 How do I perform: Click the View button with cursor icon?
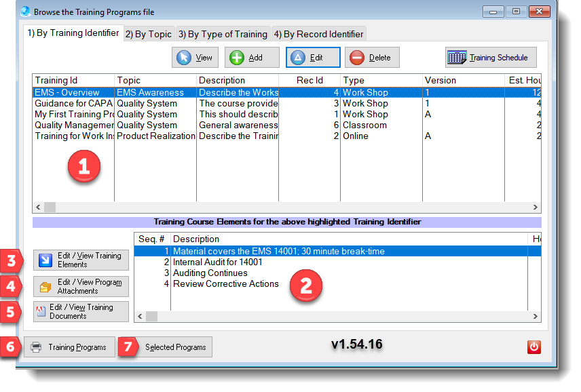194,58
